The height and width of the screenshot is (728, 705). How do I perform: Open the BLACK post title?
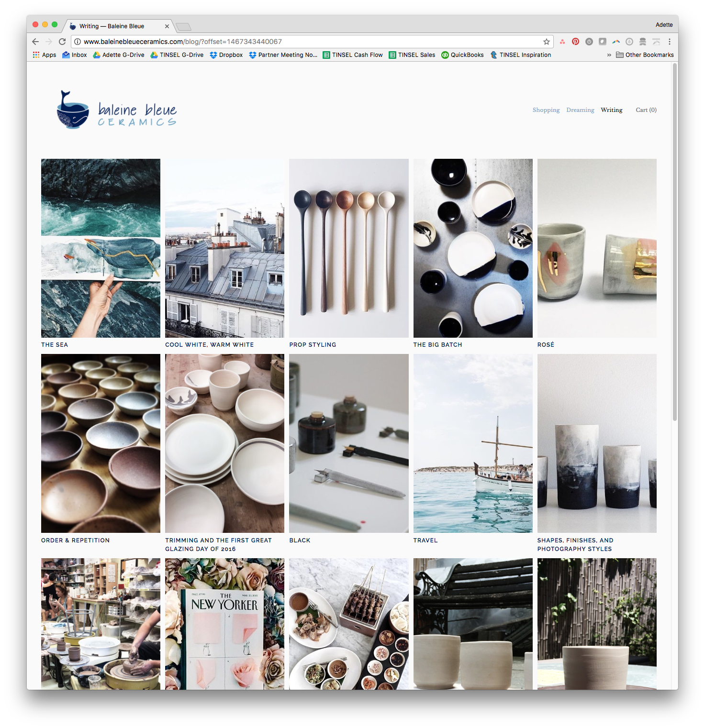click(300, 540)
